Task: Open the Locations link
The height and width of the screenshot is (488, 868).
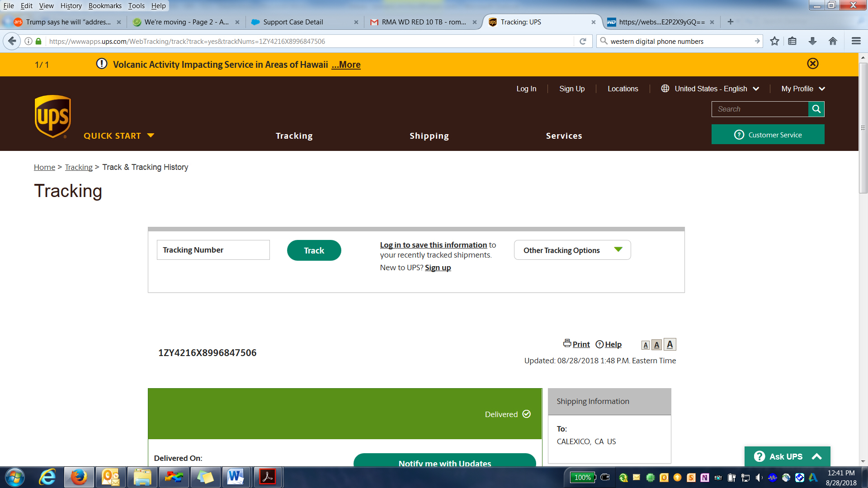Action: pyautogui.click(x=623, y=89)
